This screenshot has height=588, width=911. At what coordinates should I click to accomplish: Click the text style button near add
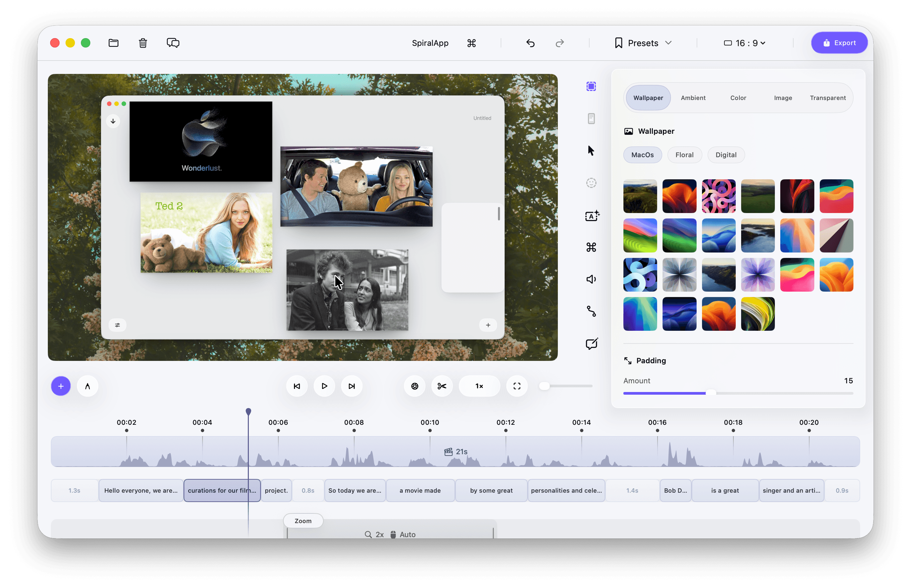pos(87,386)
